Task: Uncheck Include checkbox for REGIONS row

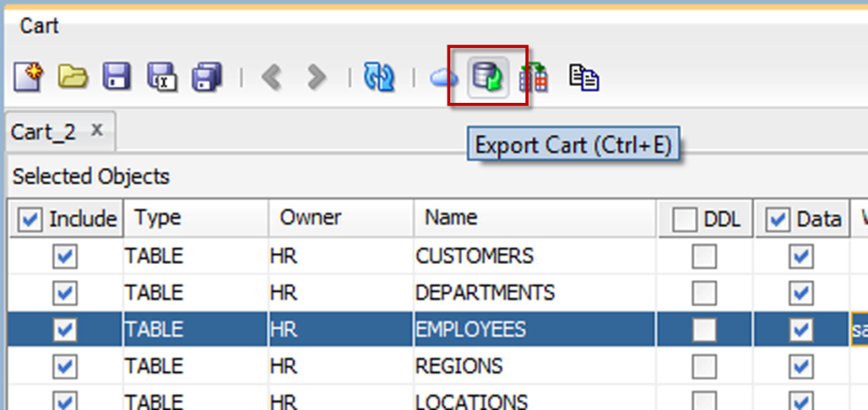Action: pyautogui.click(x=65, y=366)
